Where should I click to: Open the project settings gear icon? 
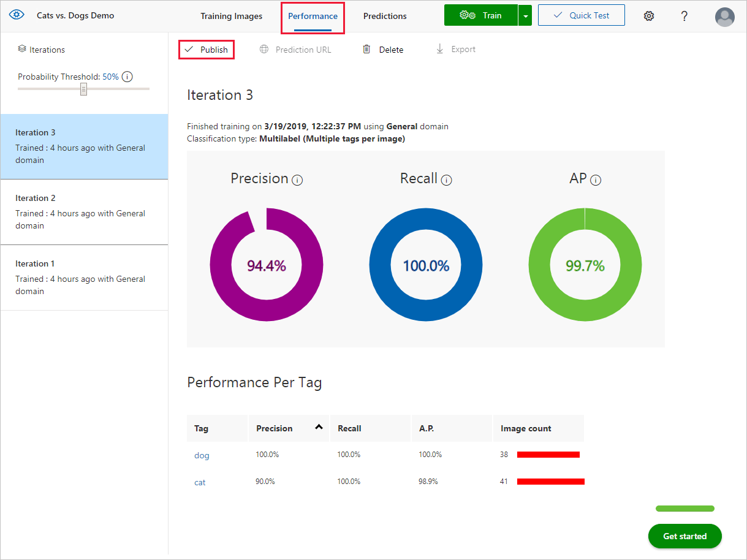point(649,15)
